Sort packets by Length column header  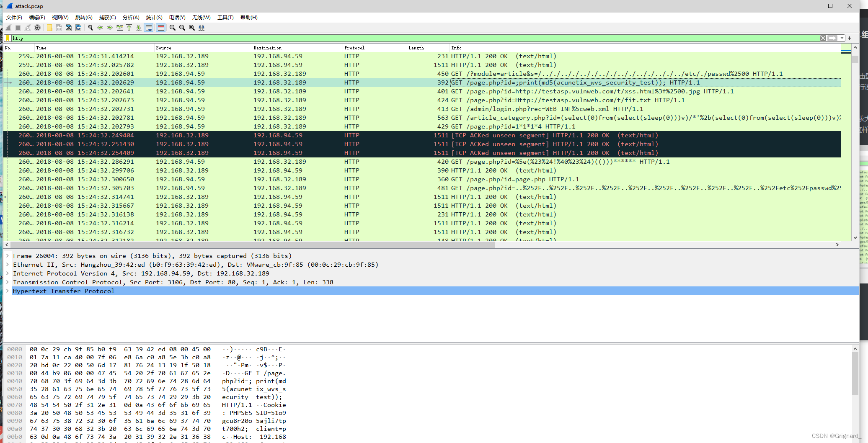tap(428, 48)
